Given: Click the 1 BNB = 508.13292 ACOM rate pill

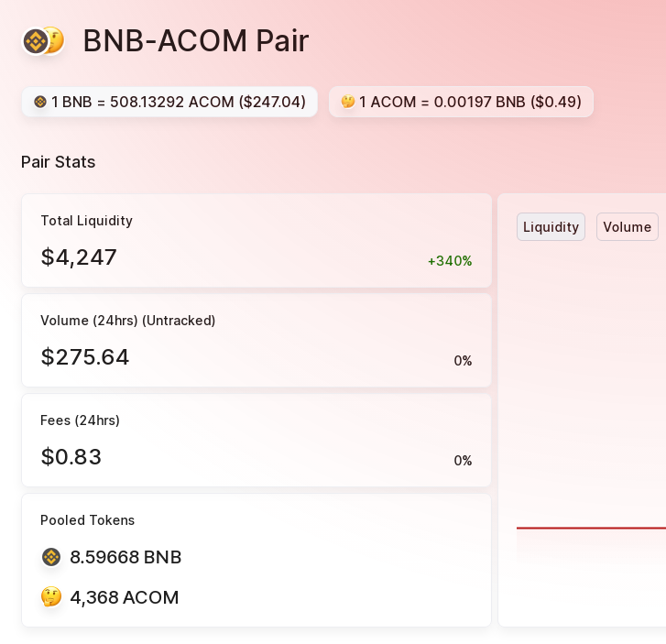Looking at the screenshot, I should (x=169, y=102).
